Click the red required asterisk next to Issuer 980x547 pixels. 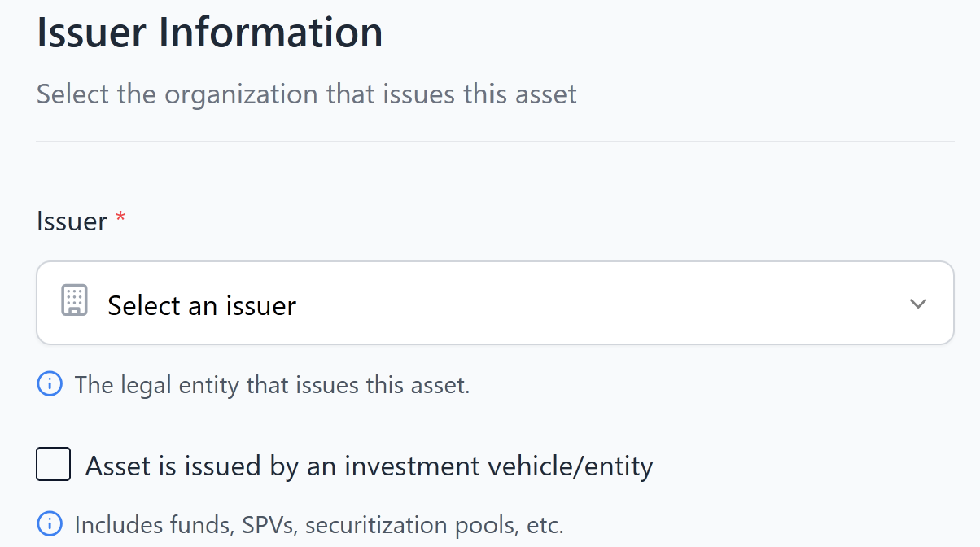coord(120,220)
